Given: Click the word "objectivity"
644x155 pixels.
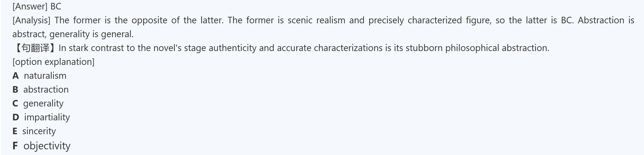Looking at the screenshot, I should coord(47,146).
